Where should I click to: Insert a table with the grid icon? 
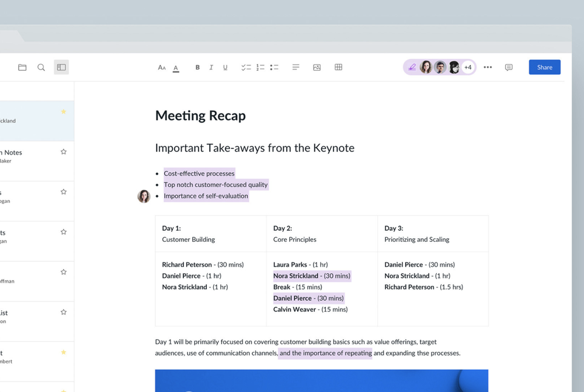(339, 67)
